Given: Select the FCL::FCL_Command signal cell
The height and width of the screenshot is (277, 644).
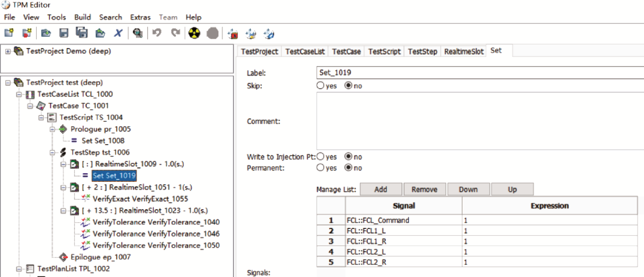Looking at the screenshot, I should point(404,220).
